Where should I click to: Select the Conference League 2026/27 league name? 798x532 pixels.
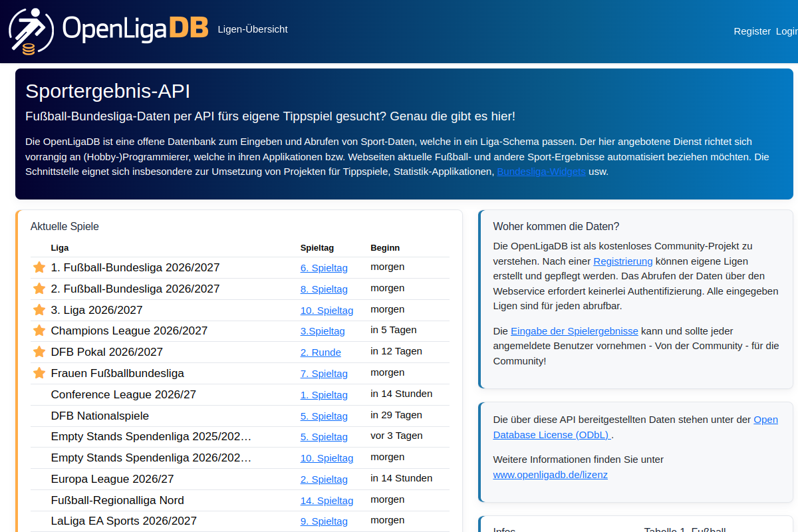(124, 394)
